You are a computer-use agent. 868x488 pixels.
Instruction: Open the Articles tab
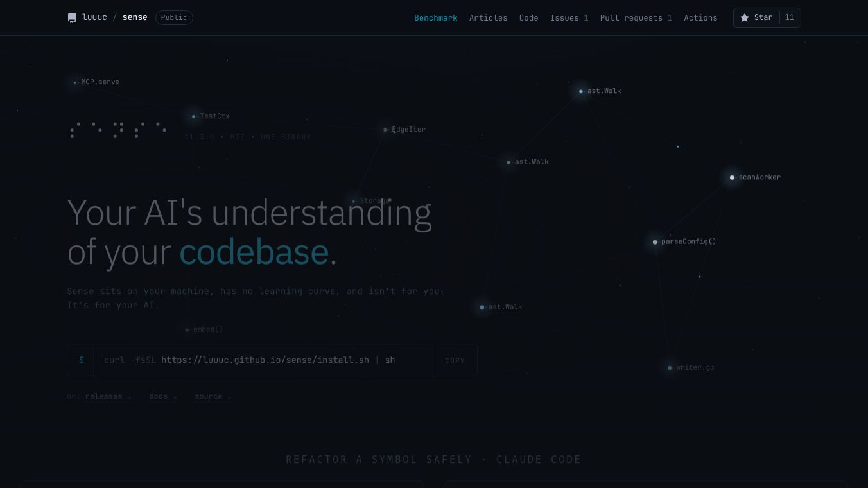[x=488, y=18]
